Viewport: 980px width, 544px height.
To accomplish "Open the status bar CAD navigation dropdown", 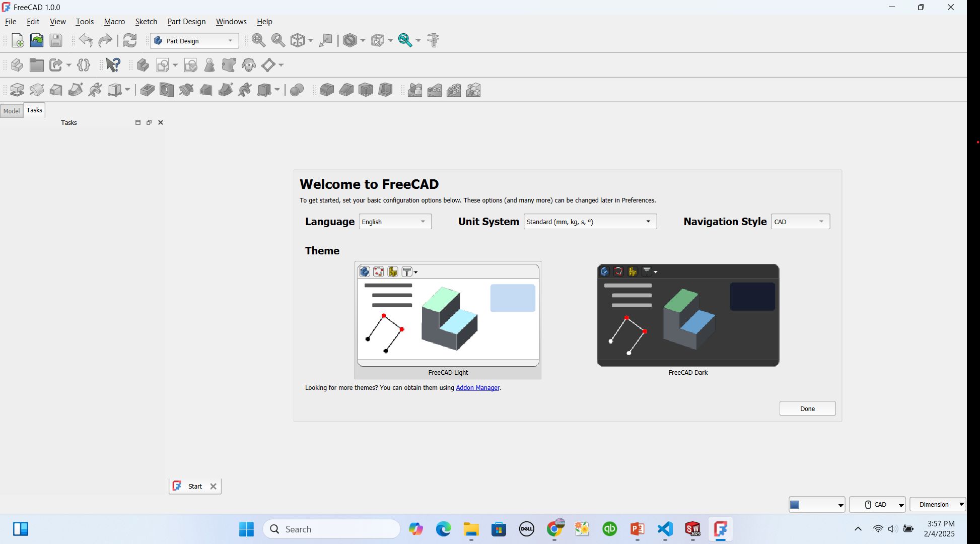I will click(x=877, y=504).
